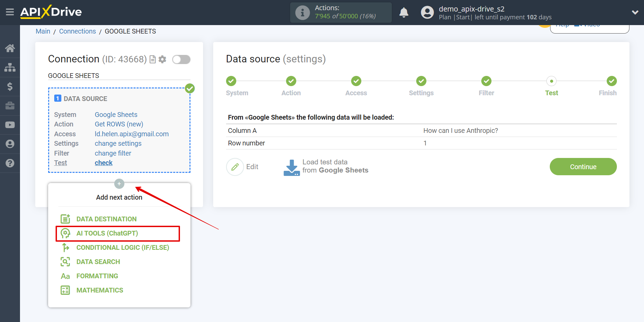Image resolution: width=644 pixels, height=322 pixels.
Task: Open the notifications bell
Action: (404, 13)
